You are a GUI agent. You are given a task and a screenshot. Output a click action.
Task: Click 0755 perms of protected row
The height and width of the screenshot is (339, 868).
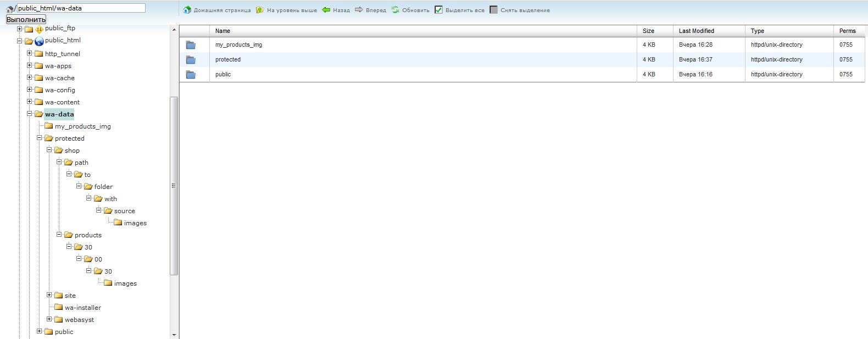(846, 59)
